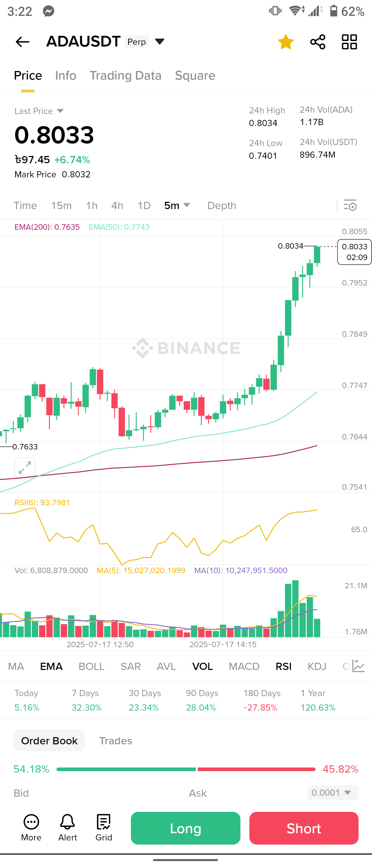Toggle the BOLL indicator

pyautogui.click(x=92, y=666)
